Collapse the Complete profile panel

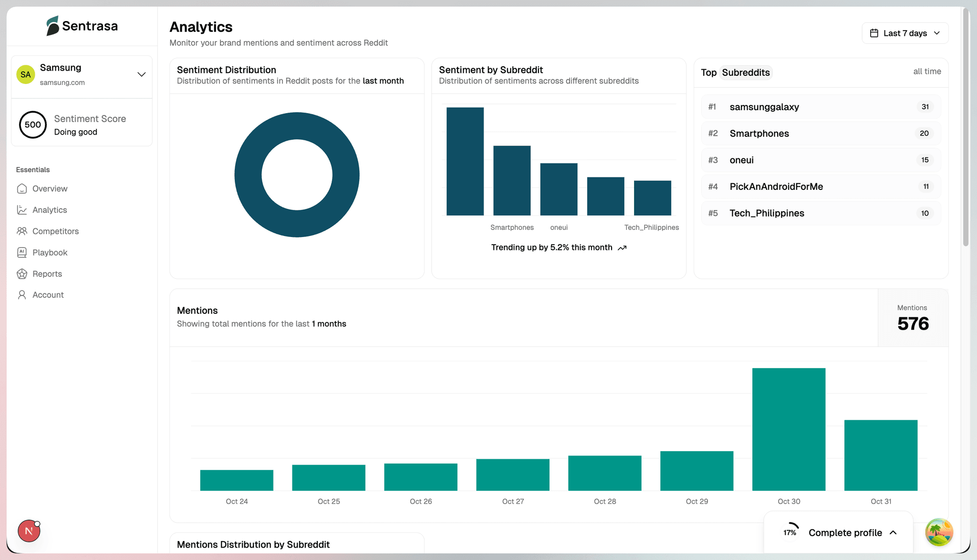(893, 533)
